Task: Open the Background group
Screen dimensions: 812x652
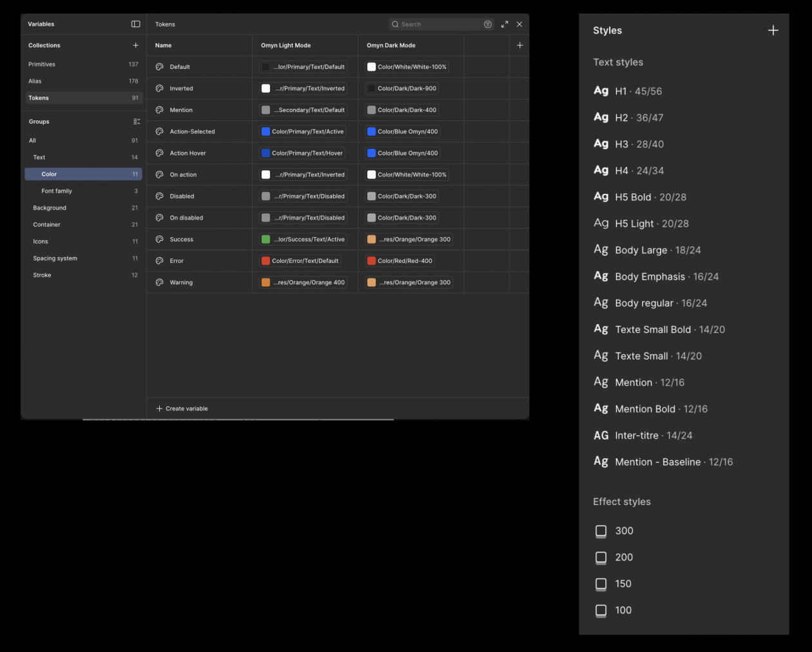Action: click(x=50, y=207)
